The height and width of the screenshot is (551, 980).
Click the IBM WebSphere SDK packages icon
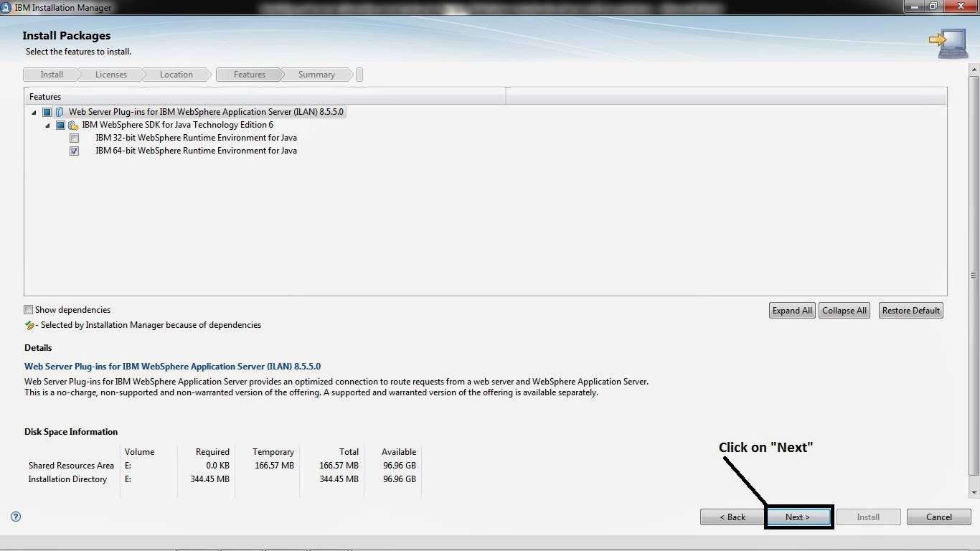coord(73,125)
